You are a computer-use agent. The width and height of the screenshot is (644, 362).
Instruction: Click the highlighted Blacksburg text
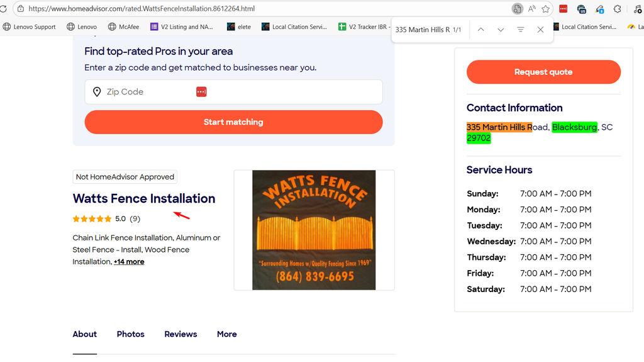click(574, 127)
